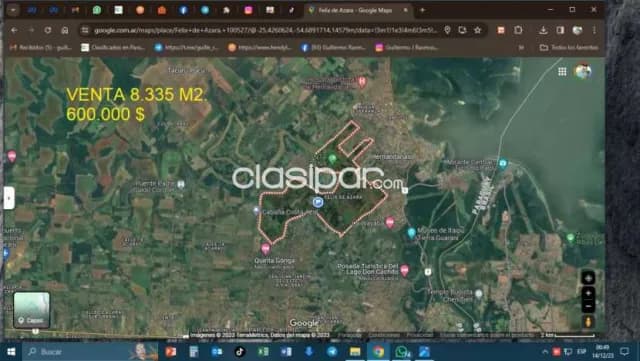Open Chrome side panel
Viewport: 640px width, 361px height.
click(560, 30)
